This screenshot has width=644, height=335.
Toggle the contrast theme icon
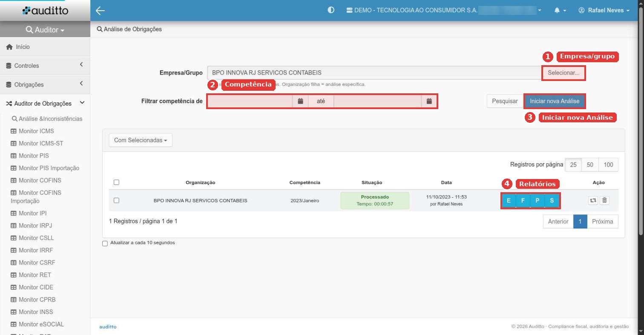click(x=331, y=10)
